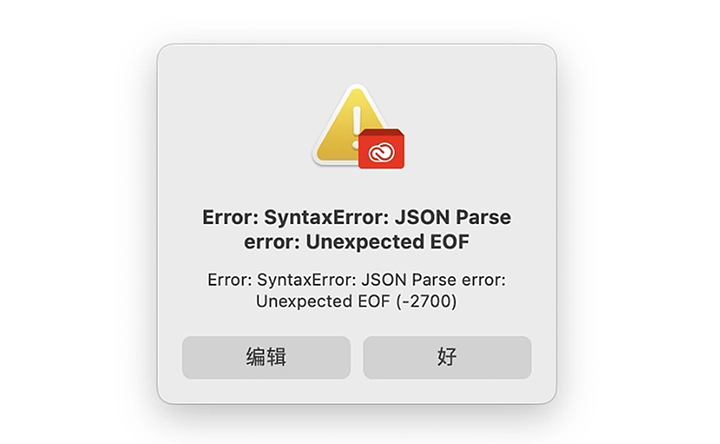
Task: Click the gap between 编辑 and 好 buttons
Action: coord(357,357)
